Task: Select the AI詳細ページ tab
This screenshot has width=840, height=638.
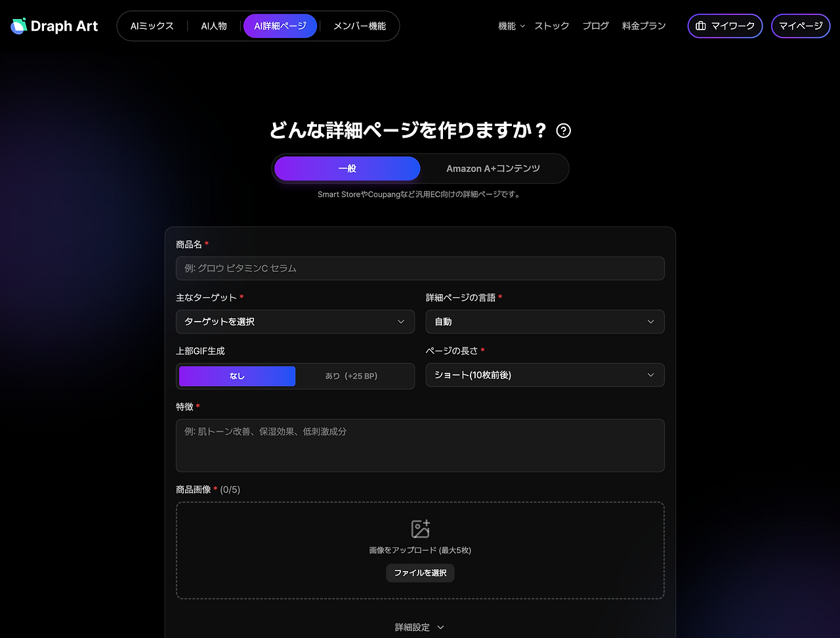Action: [280, 26]
